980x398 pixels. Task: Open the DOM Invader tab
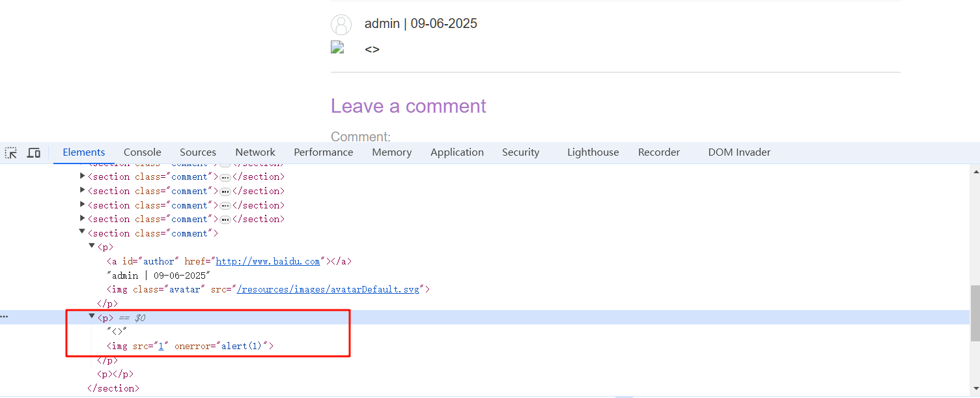pyautogui.click(x=739, y=152)
